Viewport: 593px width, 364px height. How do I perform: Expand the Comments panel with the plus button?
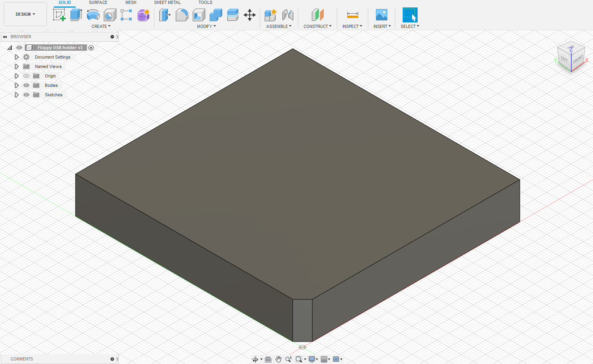(x=112, y=359)
